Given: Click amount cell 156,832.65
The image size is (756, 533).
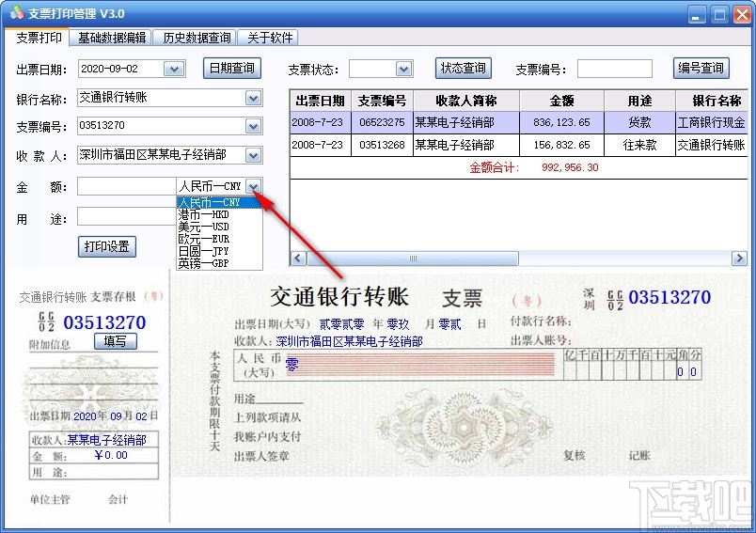Looking at the screenshot, I should 561,145.
